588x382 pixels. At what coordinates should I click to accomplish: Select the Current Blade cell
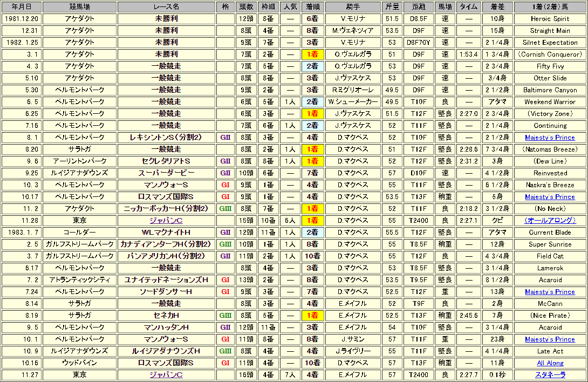(550, 233)
